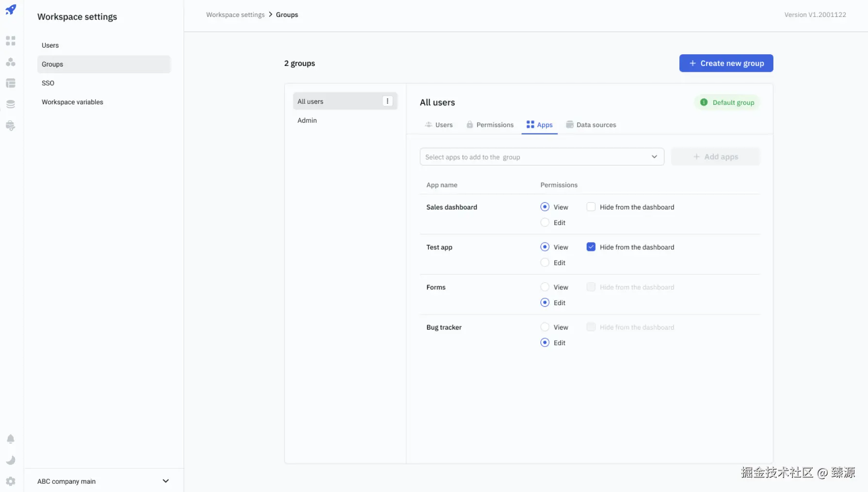Click the rocket logo icon
This screenshot has height=492, width=868.
[11, 10]
